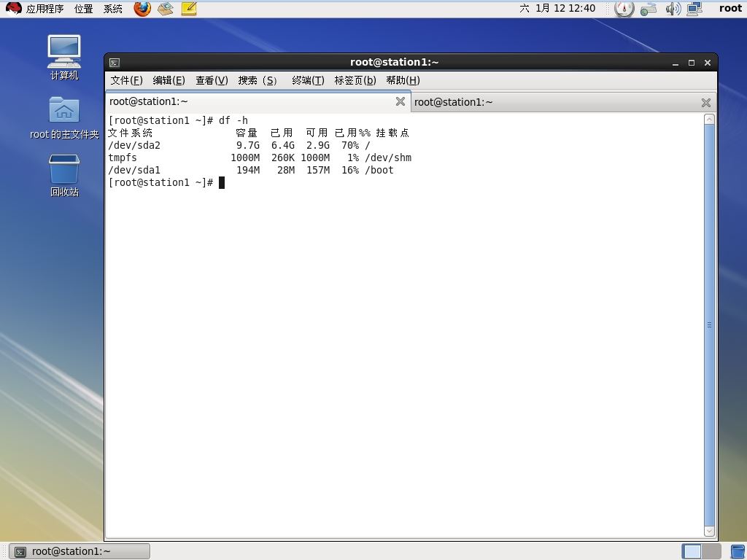Switch to the second workspace
The height and width of the screenshot is (560, 747).
[x=711, y=551]
